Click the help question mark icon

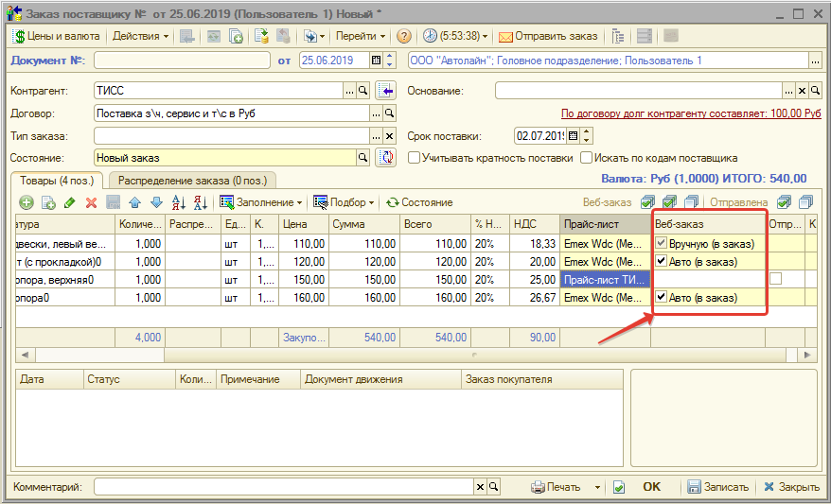(x=404, y=36)
